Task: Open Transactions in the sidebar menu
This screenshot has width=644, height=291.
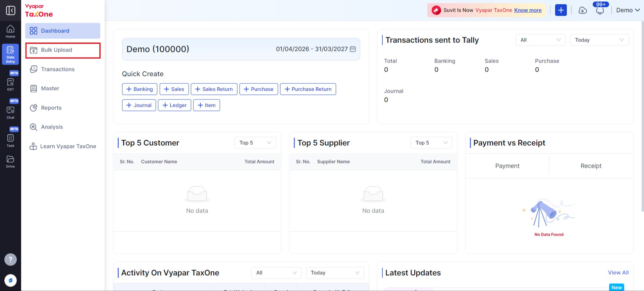Action: tap(63, 69)
